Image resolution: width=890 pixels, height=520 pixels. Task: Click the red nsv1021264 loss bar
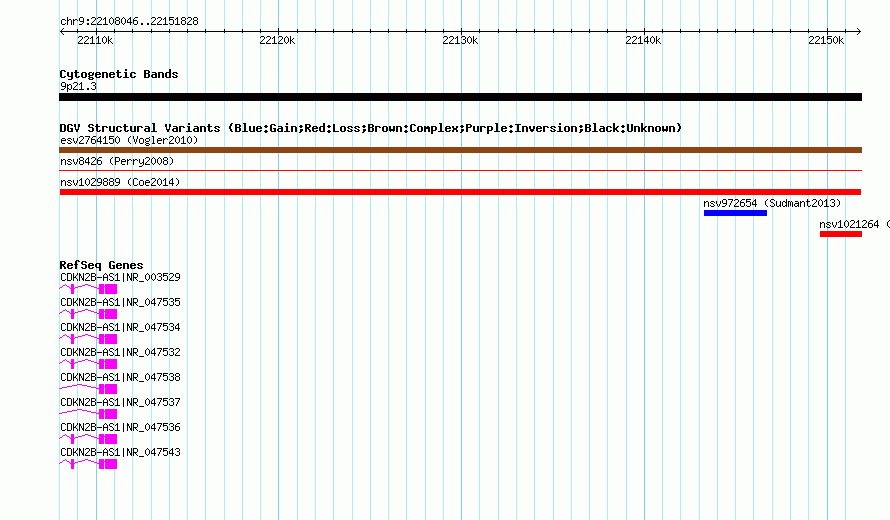click(x=841, y=234)
